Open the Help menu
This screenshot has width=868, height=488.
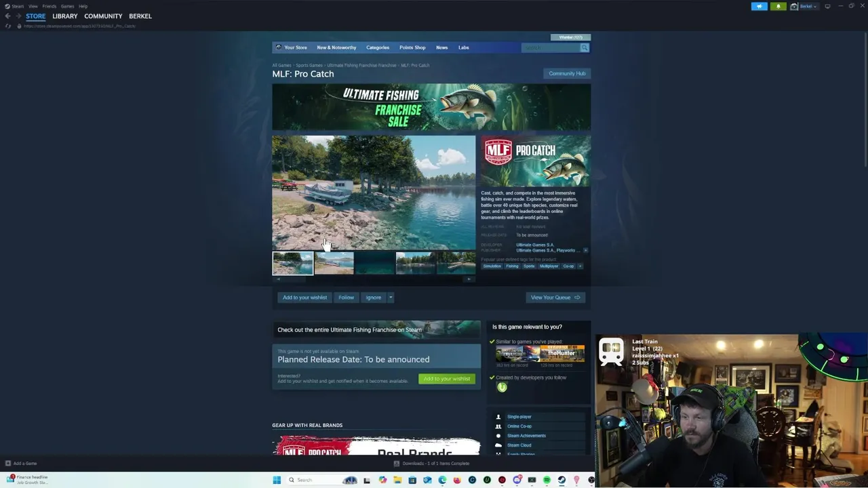(83, 6)
